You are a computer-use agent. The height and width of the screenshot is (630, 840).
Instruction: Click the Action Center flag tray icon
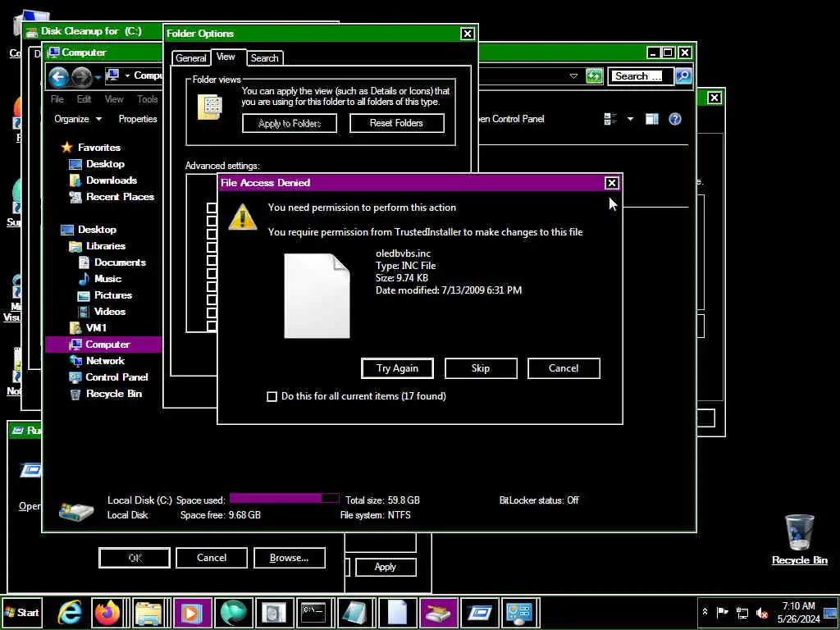[x=723, y=612]
